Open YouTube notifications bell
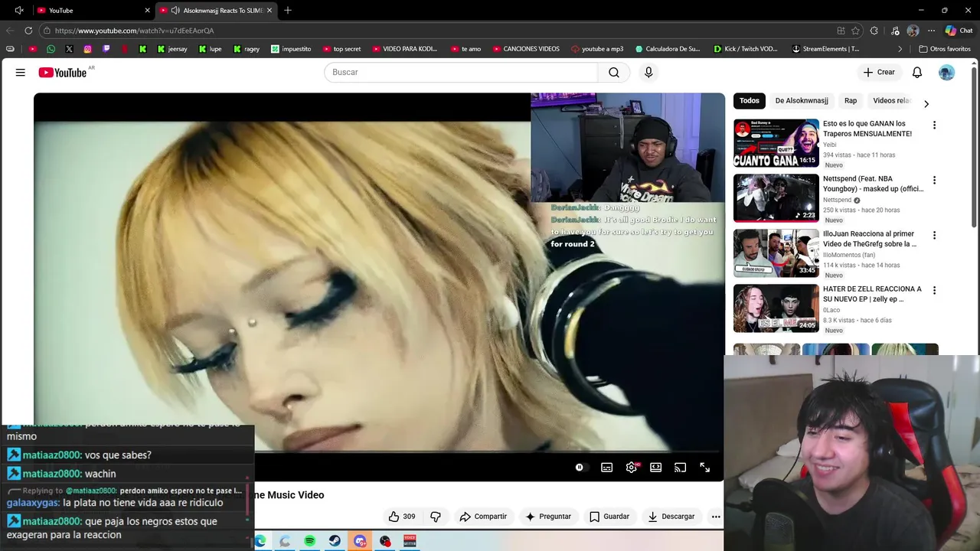 [x=917, y=72]
